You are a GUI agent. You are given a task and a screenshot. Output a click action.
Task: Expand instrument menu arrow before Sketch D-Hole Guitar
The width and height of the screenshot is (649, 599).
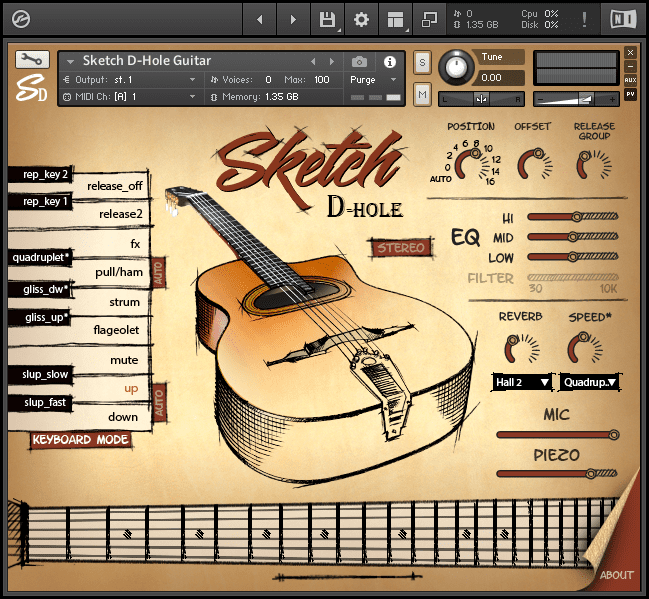(x=70, y=62)
